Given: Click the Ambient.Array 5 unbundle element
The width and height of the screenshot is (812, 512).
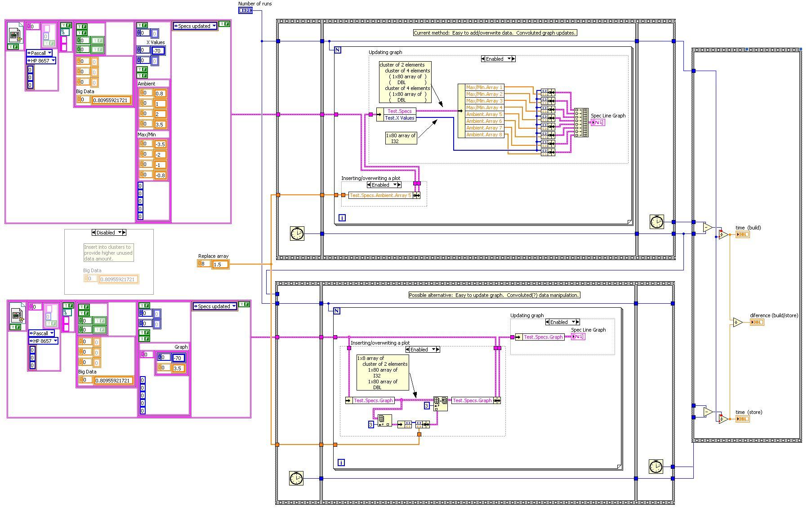Looking at the screenshot, I should coord(484,114).
